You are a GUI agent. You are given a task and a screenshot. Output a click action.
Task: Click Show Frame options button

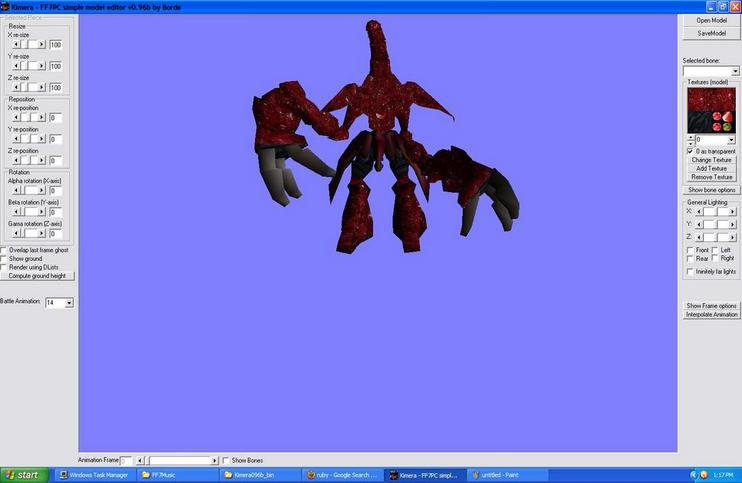(x=711, y=306)
